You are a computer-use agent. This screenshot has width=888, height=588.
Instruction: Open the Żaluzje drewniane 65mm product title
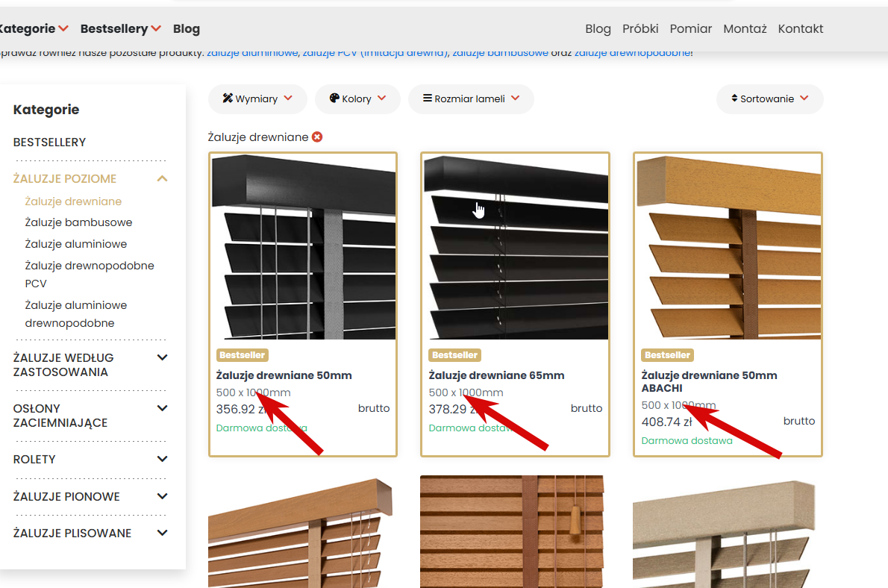[x=496, y=375]
